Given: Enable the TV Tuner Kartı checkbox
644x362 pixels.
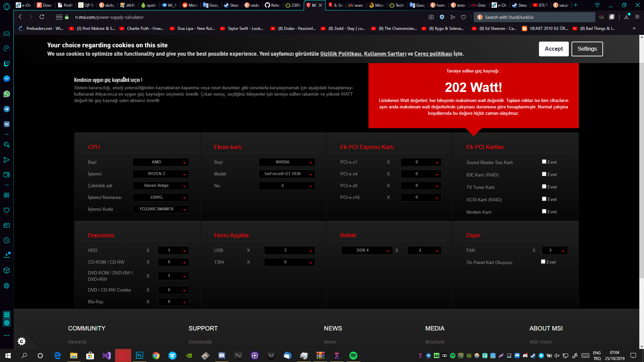Looking at the screenshot, I should pyautogui.click(x=544, y=187).
